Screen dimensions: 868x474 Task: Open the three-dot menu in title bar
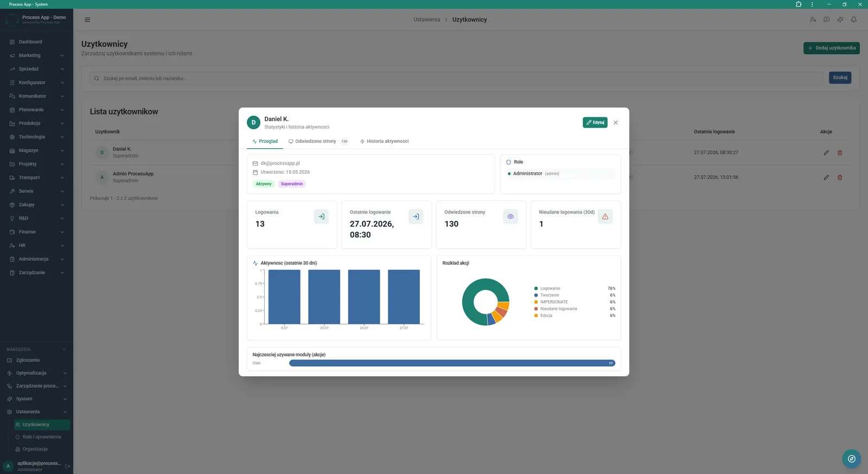coord(812,4)
